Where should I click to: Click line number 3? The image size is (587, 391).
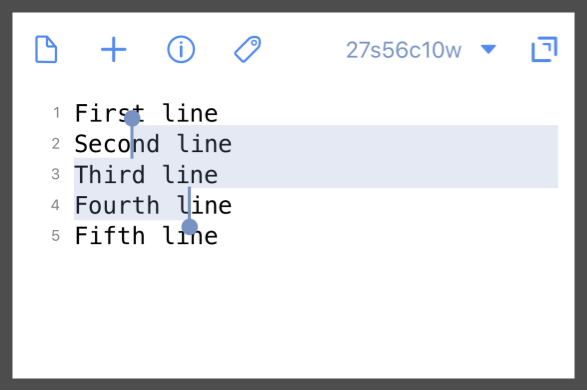point(56,174)
